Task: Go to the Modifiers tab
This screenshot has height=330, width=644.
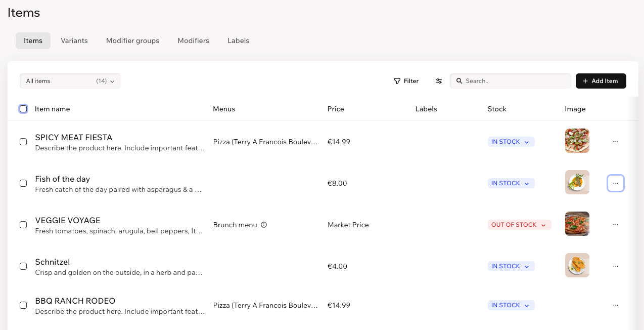Action: point(193,40)
